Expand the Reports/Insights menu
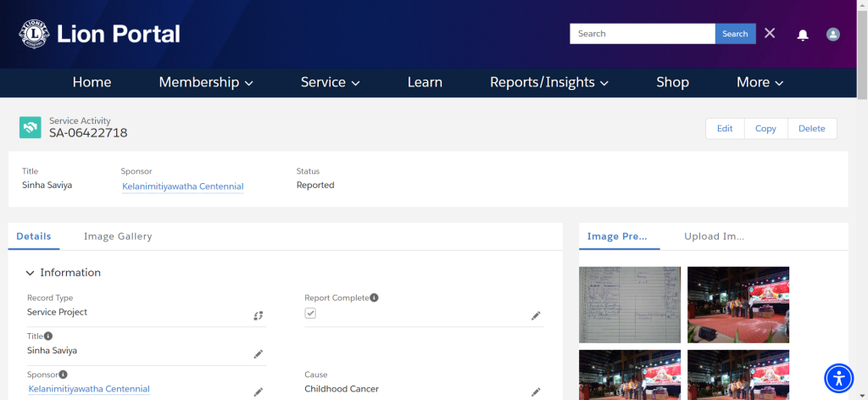The image size is (868, 400). [549, 82]
